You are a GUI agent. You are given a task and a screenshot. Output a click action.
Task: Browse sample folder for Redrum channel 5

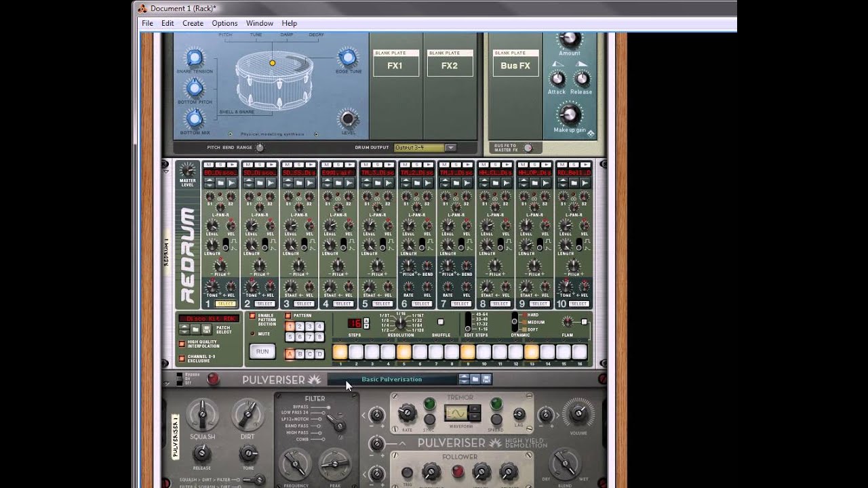[x=378, y=183]
